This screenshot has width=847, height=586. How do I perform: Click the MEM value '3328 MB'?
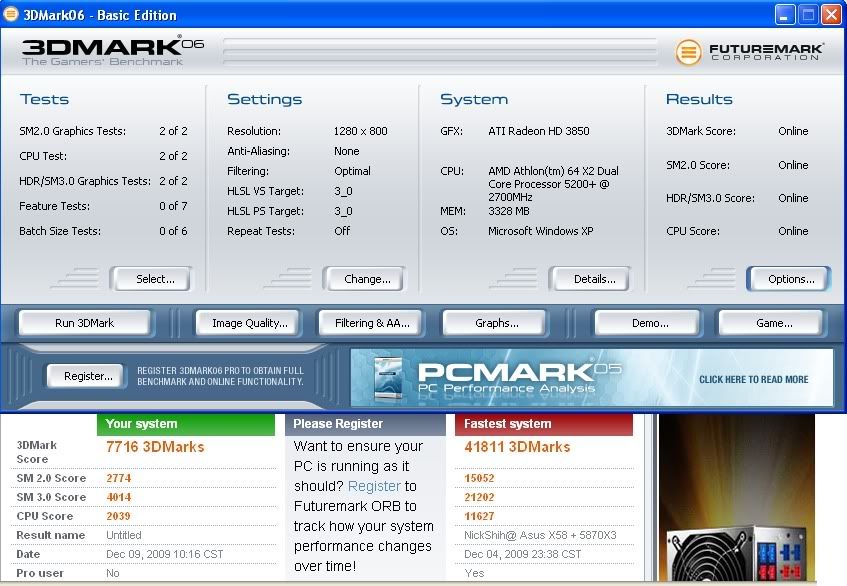click(x=509, y=211)
